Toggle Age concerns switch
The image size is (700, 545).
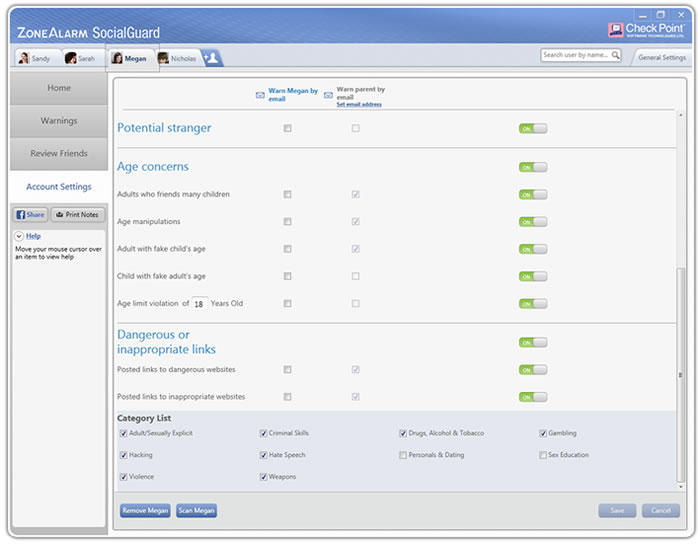[533, 167]
